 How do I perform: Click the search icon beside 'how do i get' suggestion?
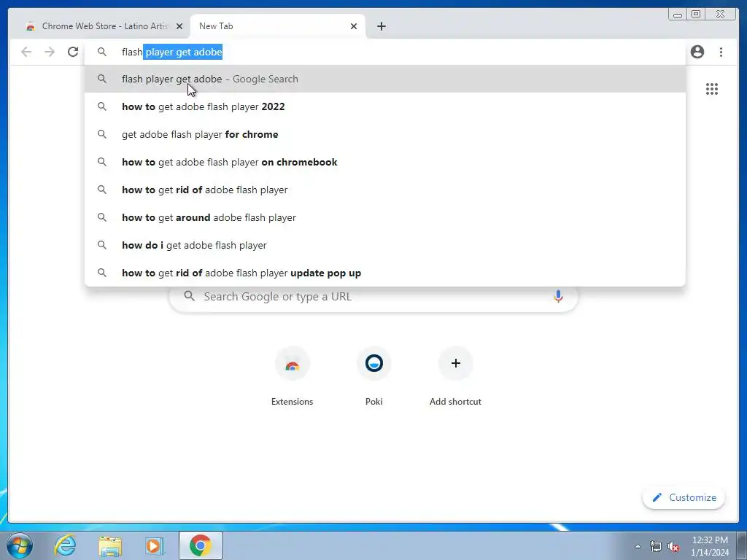[x=102, y=245]
